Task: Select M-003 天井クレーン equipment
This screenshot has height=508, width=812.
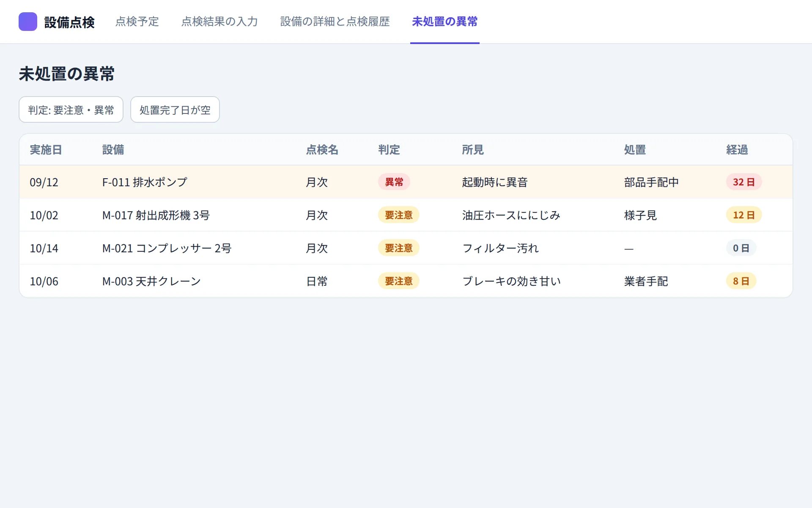Action: tap(151, 281)
